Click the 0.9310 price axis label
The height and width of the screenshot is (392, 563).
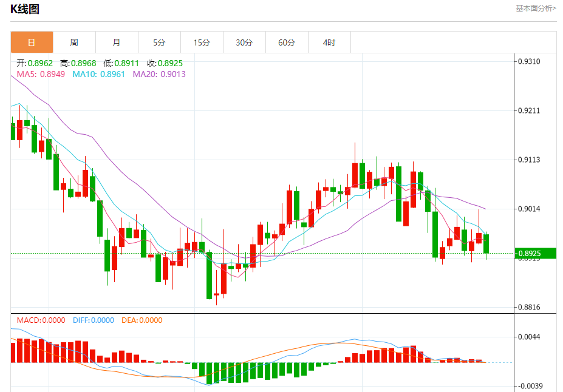529,62
